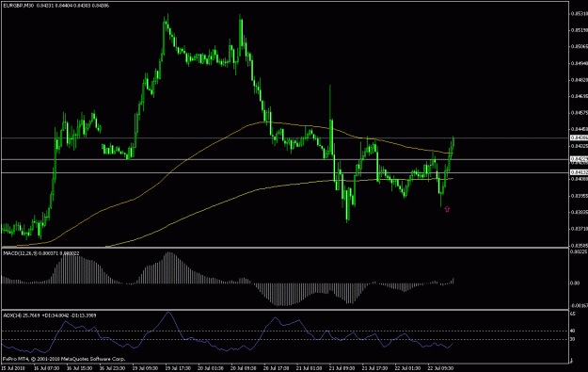Click the 22 Jul 01:30 time label

[x=407, y=368]
